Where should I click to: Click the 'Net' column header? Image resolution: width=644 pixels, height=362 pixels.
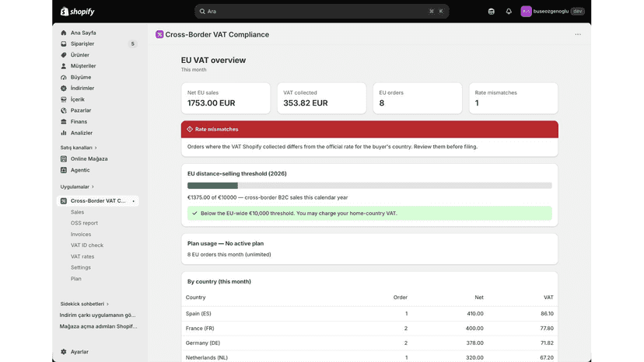pos(479,298)
